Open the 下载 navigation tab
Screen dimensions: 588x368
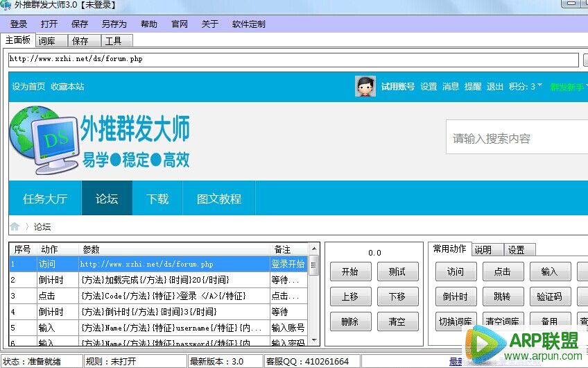point(157,199)
